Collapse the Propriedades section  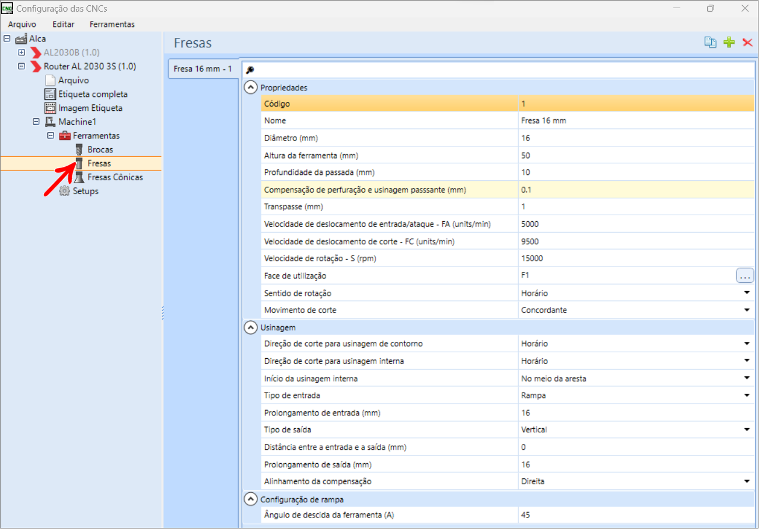tap(250, 87)
